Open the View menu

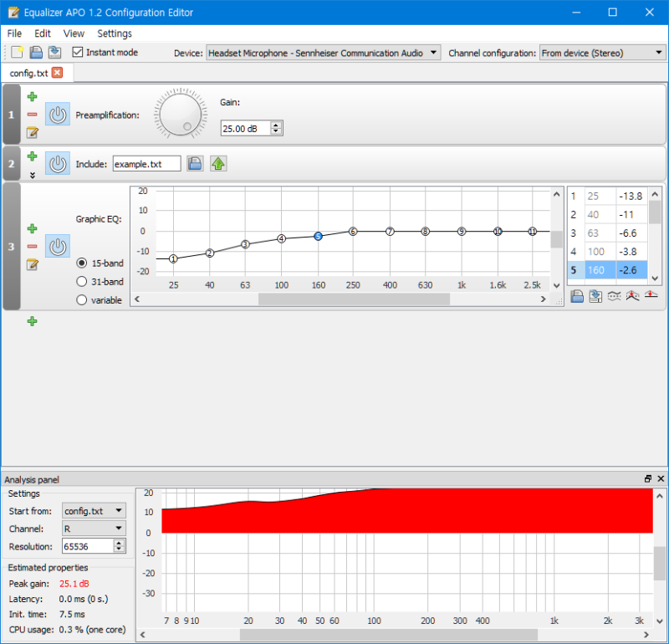click(x=74, y=33)
